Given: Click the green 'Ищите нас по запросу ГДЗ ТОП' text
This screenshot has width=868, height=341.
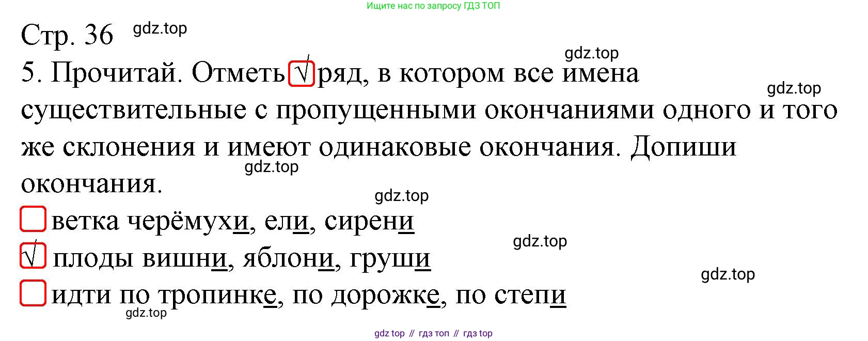Looking at the screenshot, I should click(433, 6).
